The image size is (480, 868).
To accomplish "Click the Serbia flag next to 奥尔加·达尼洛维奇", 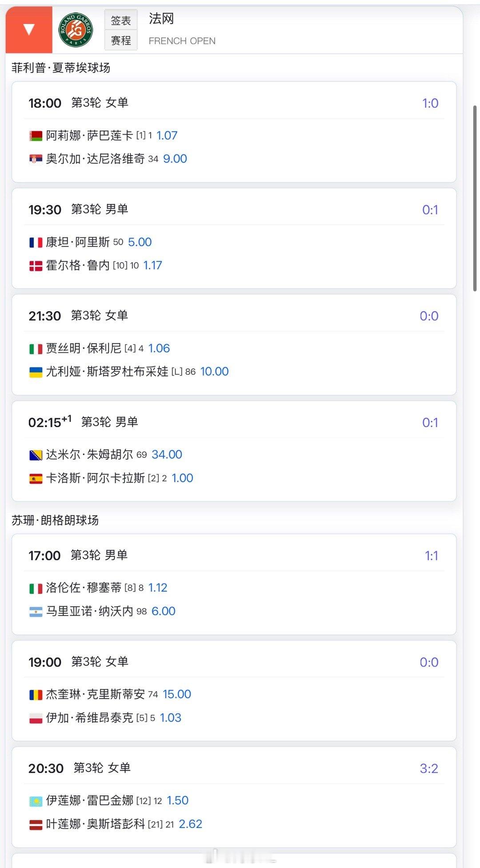I will pos(36,159).
